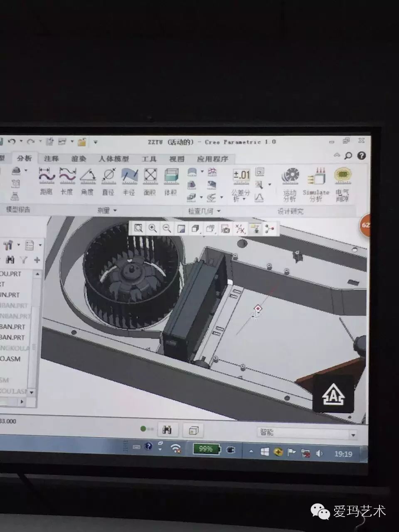Click the model tree binoculars search icon
Screen dimensions: 399x532
coord(10,260)
